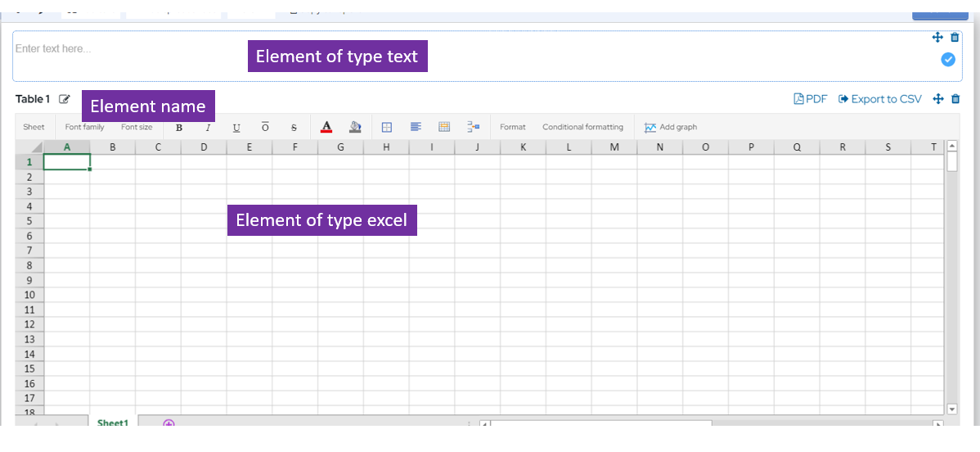980x452 pixels.
Task: Export the table to CSV
Action: pyautogui.click(x=879, y=99)
